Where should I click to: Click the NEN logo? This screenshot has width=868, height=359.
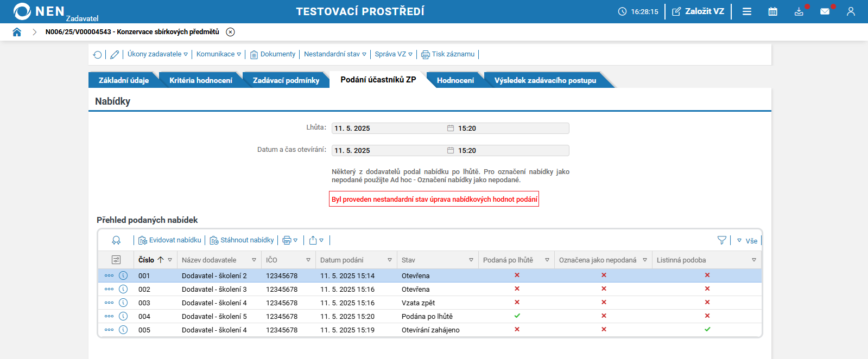point(39,11)
